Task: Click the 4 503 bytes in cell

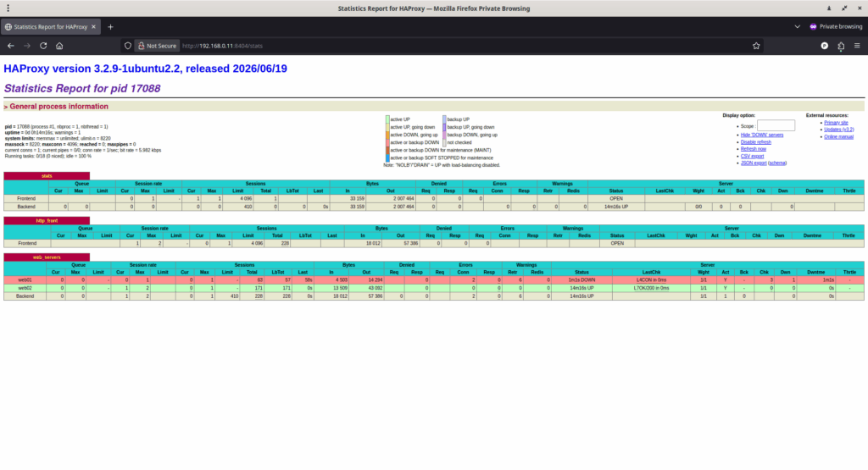Action: pyautogui.click(x=331, y=280)
